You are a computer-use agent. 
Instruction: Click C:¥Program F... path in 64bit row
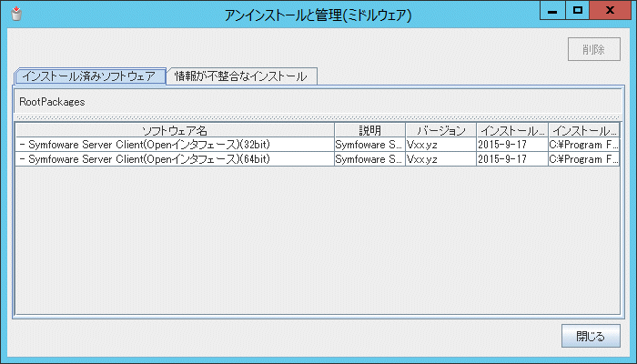click(584, 159)
